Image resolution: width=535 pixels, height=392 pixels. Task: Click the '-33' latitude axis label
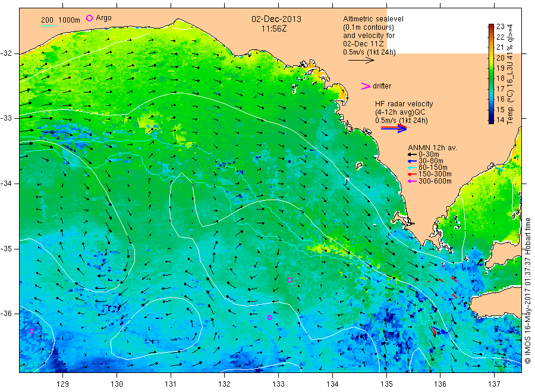point(6,118)
